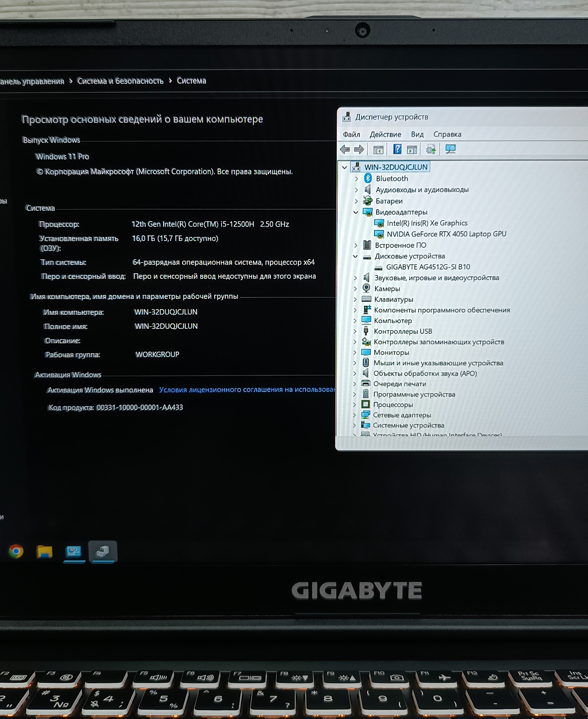Open the Вид menu in Device Manager
Screen dimensions: 588x719
[x=417, y=135]
